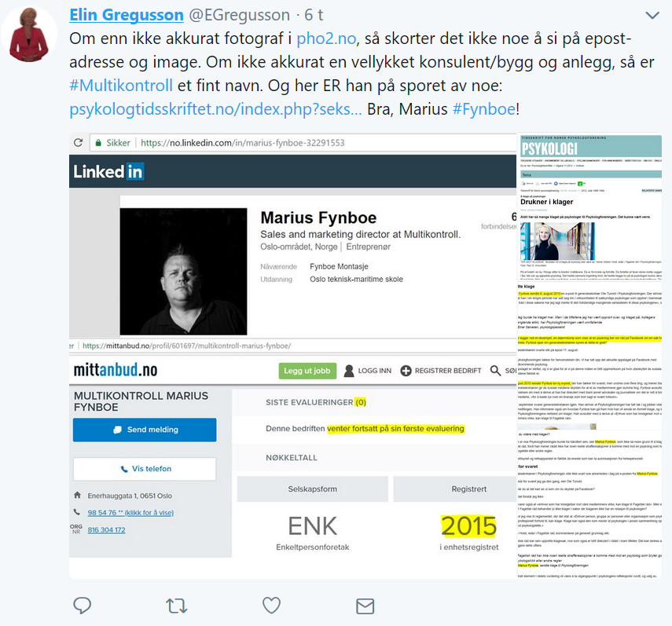Viewport: 672px width, 626px height.
Task: Like the tweet with the heart icon
Action: (x=271, y=605)
